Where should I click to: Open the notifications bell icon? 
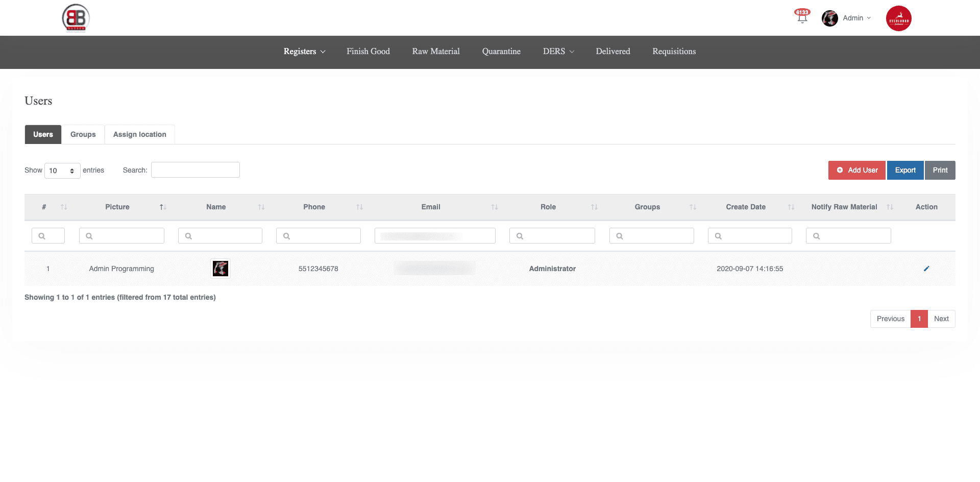tap(802, 17)
